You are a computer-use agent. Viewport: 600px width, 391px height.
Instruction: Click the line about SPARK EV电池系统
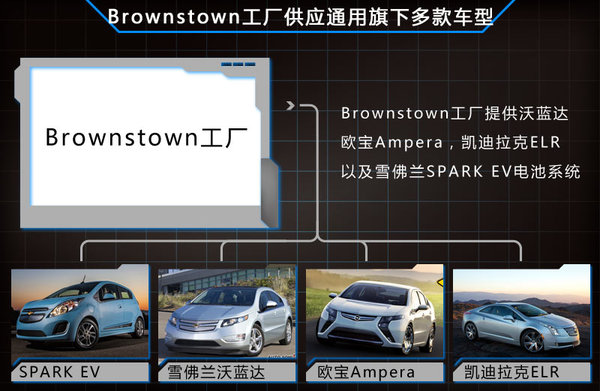(x=460, y=171)
